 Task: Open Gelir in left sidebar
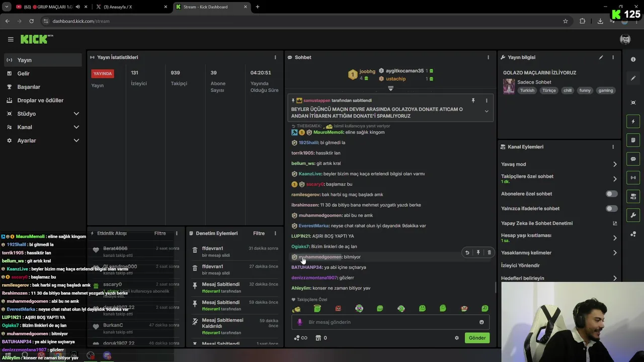pyautogui.click(x=43, y=73)
